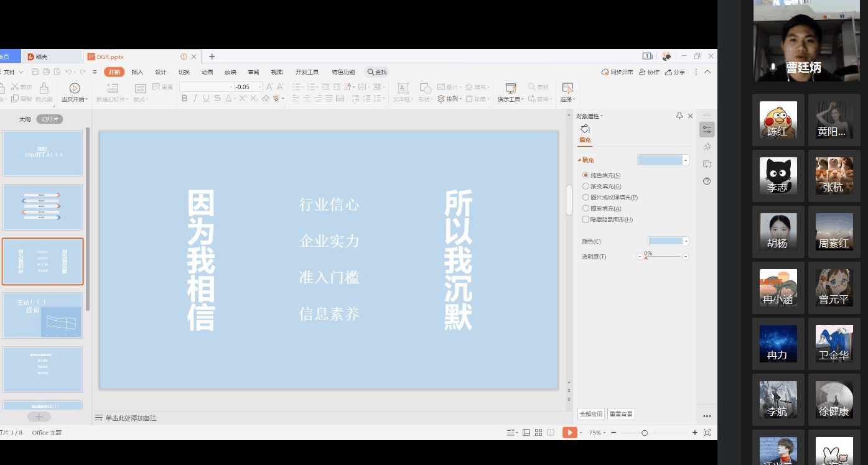Switch to slide sorter view in the status bar

coord(539,433)
